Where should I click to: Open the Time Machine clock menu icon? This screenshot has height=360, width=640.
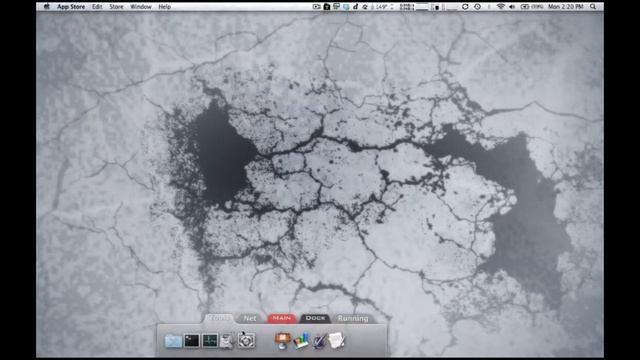click(477, 7)
